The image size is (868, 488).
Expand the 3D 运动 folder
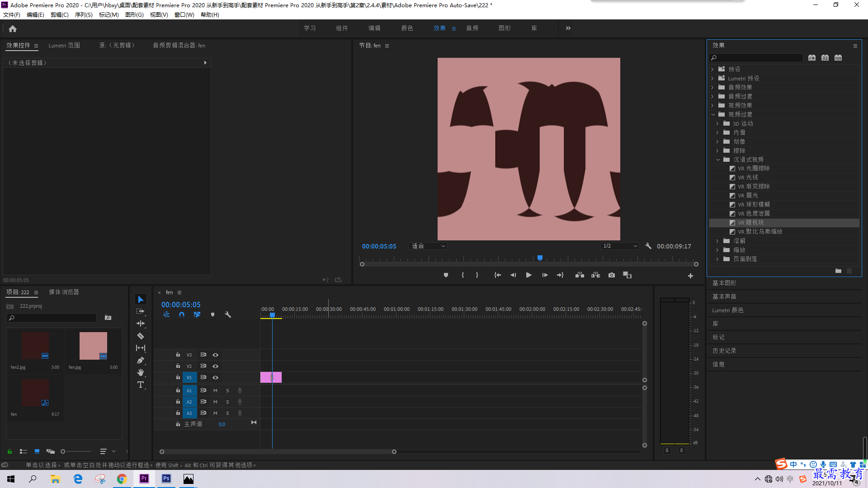coord(717,124)
